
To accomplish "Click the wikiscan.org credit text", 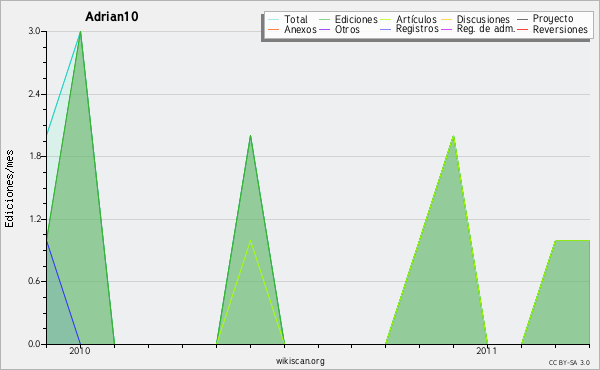I will click(x=300, y=360).
